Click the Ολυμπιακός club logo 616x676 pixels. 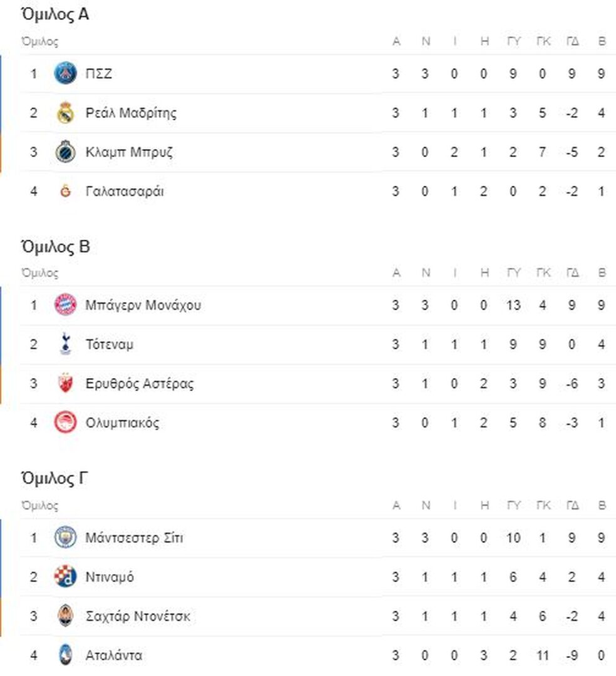[x=66, y=422]
